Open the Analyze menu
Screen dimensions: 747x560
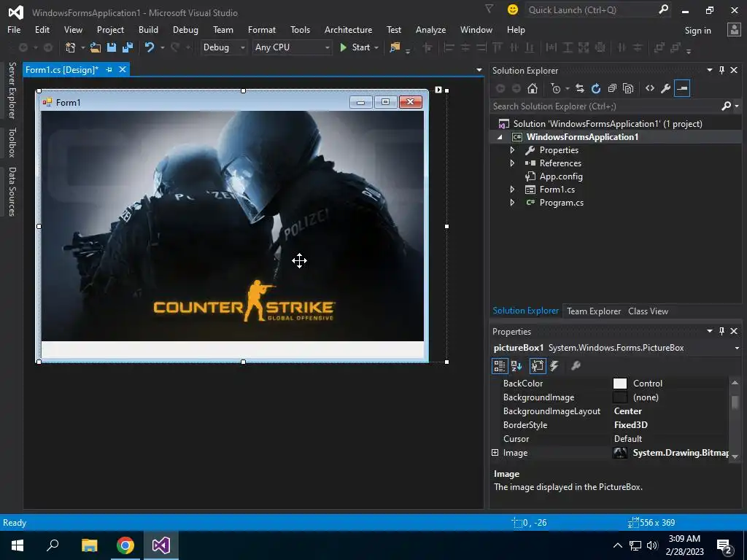[x=430, y=29]
